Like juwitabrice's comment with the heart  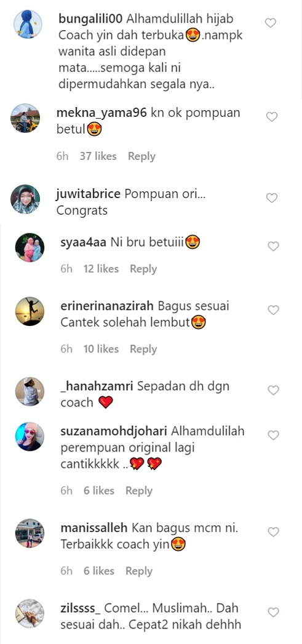272,198
